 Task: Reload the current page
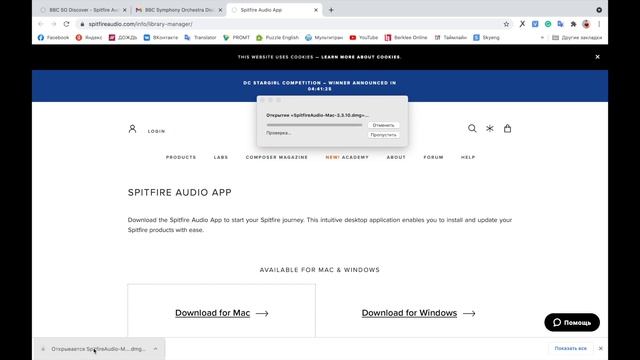pos(67,24)
